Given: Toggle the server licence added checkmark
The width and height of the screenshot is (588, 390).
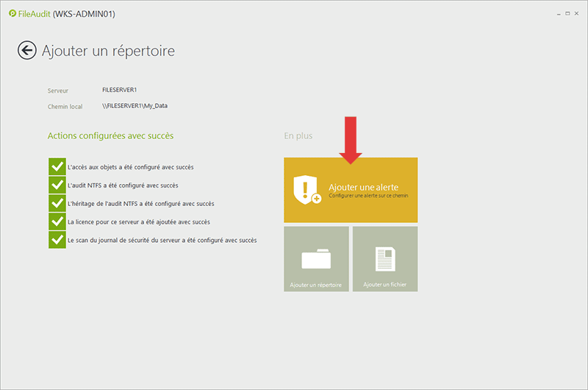Looking at the screenshot, I should click(x=57, y=221).
